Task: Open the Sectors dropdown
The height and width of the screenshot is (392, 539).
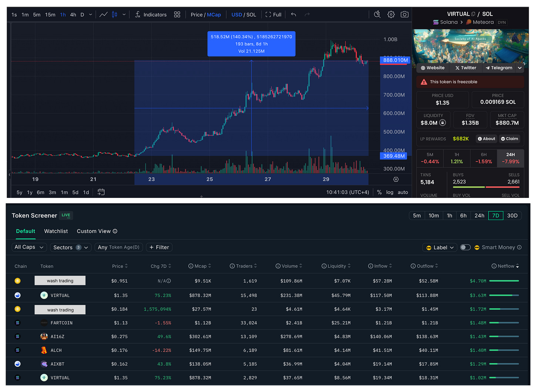Action: pos(70,247)
